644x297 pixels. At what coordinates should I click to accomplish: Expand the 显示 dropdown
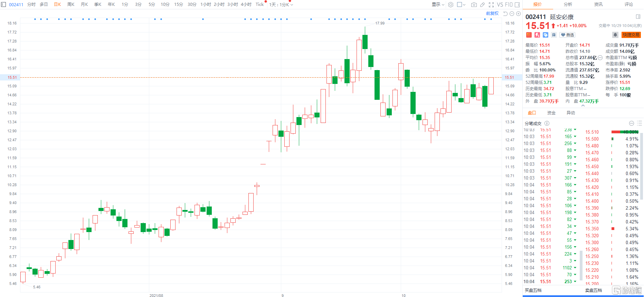(438, 4)
